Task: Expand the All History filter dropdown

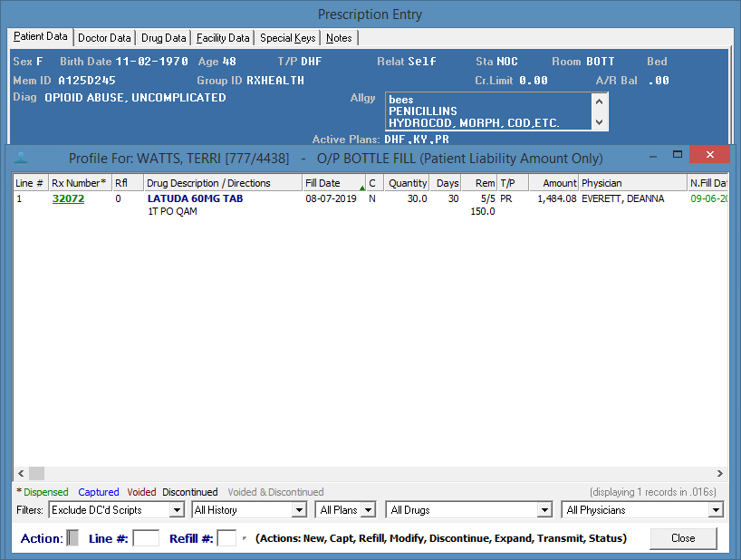Action: pyautogui.click(x=299, y=510)
